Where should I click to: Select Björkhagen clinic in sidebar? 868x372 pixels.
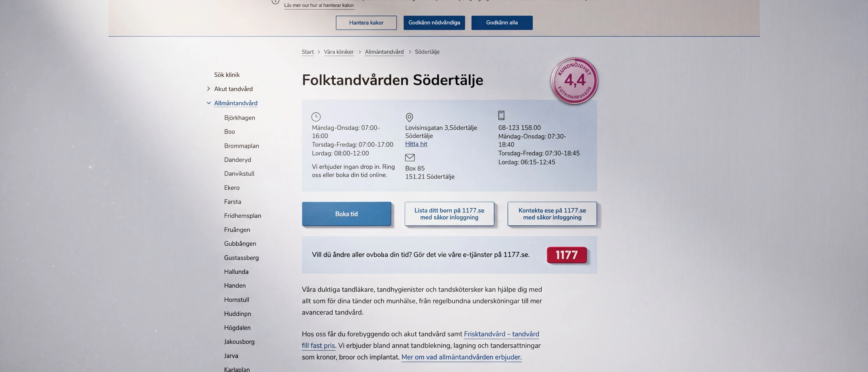[240, 118]
